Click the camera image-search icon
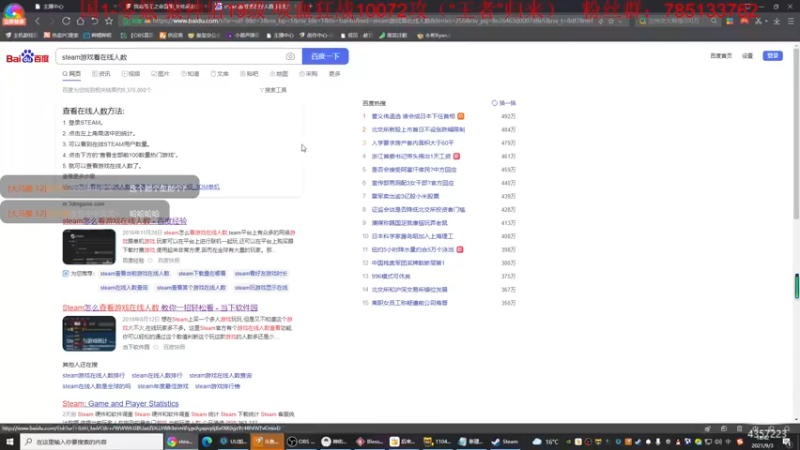Viewport: 800px width, 450px height. (290, 57)
